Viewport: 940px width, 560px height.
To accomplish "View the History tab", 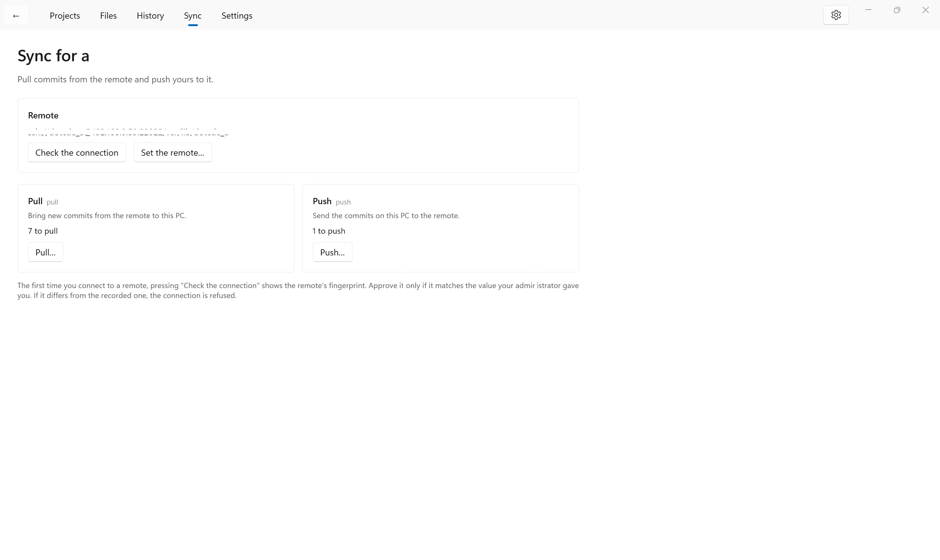I will coord(150,16).
